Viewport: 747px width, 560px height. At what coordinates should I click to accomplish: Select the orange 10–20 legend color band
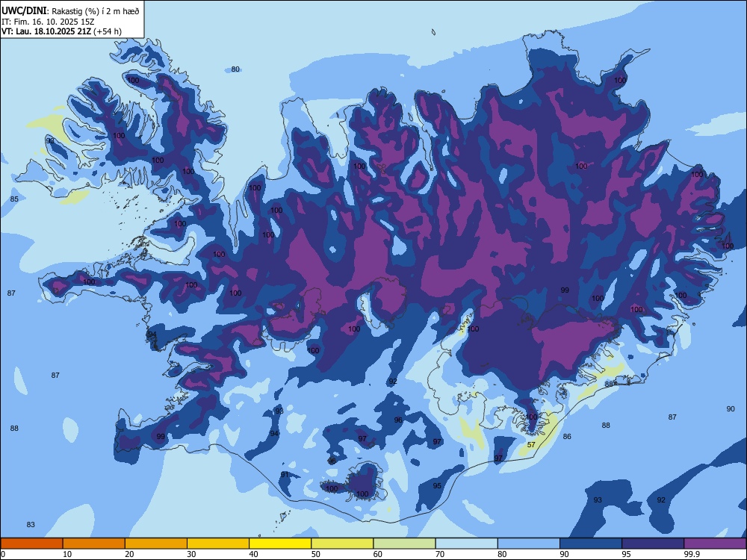pos(94,544)
